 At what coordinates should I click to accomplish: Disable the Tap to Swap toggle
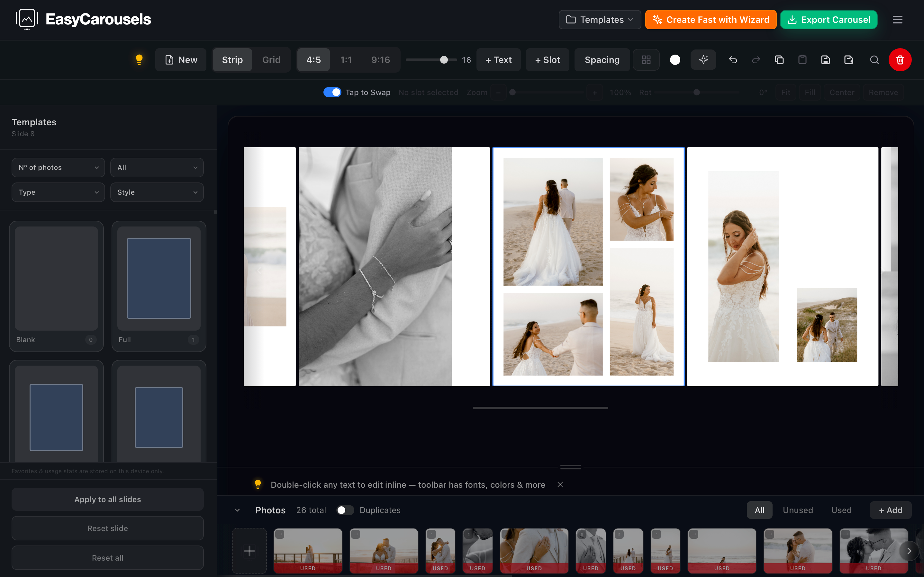pos(332,92)
